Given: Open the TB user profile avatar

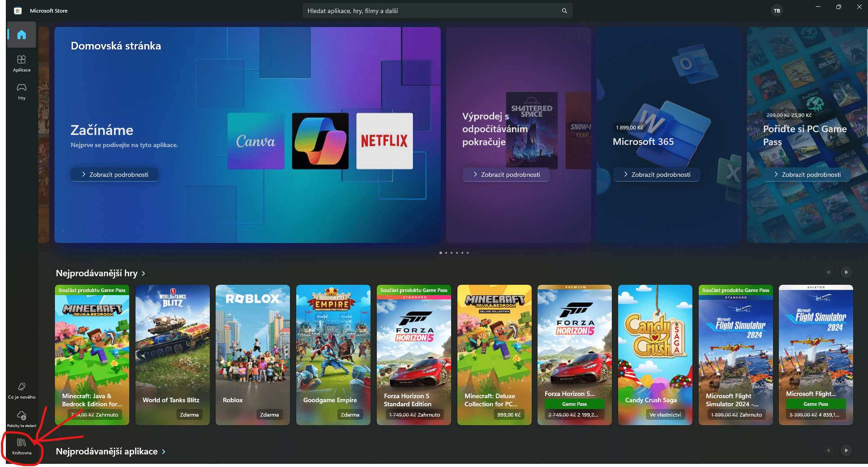Looking at the screenshot, I should [x=777, y=11].
